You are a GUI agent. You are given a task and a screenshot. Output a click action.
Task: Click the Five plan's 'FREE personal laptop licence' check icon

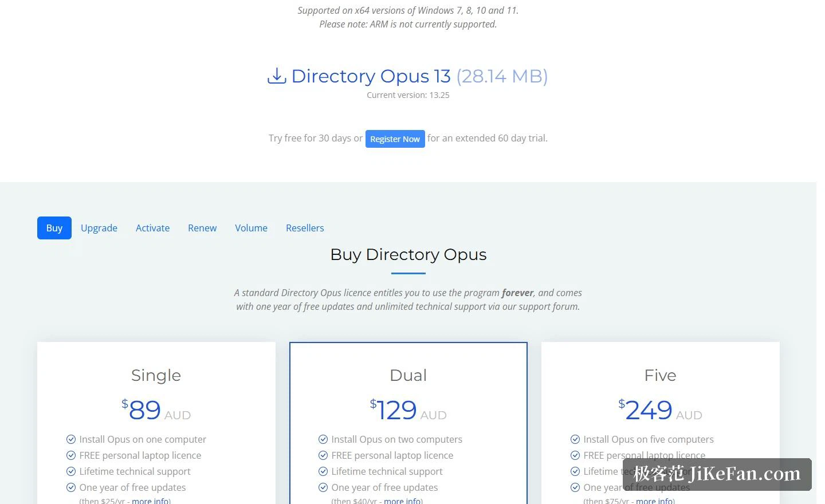coord(575,455)
